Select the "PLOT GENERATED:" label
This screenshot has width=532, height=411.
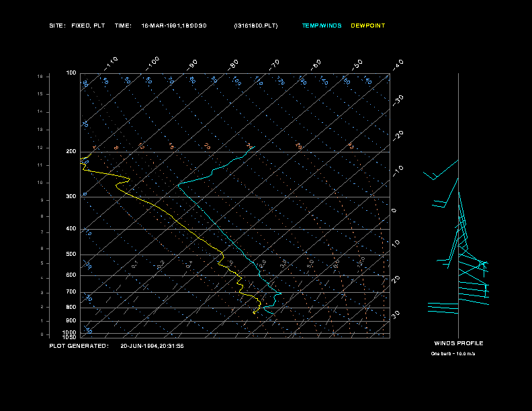[79, 346]
